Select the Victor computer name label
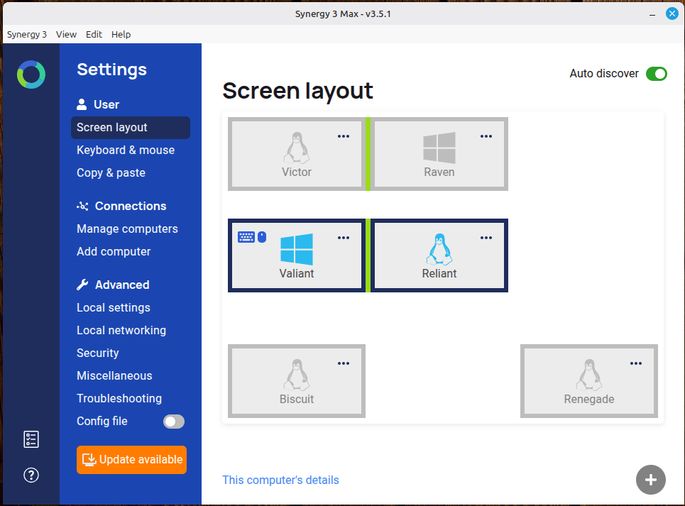This screenshot has height=506, width=685. pos(297,172)
